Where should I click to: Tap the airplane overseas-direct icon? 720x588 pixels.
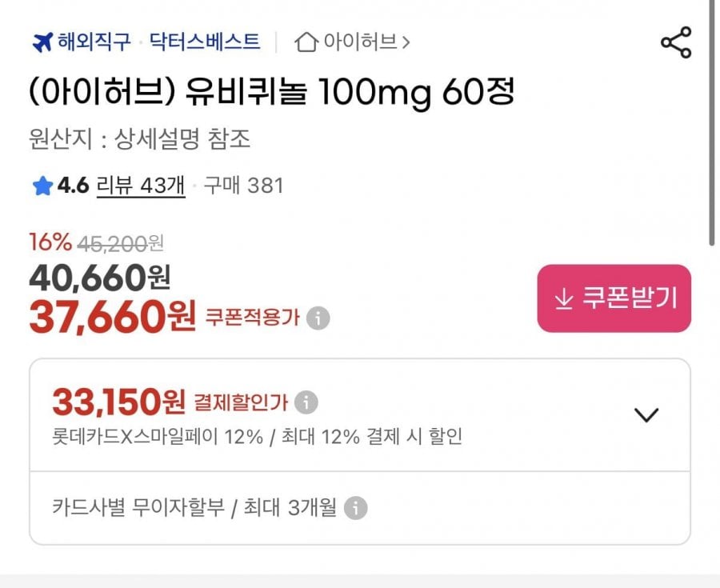coord(42,42)
